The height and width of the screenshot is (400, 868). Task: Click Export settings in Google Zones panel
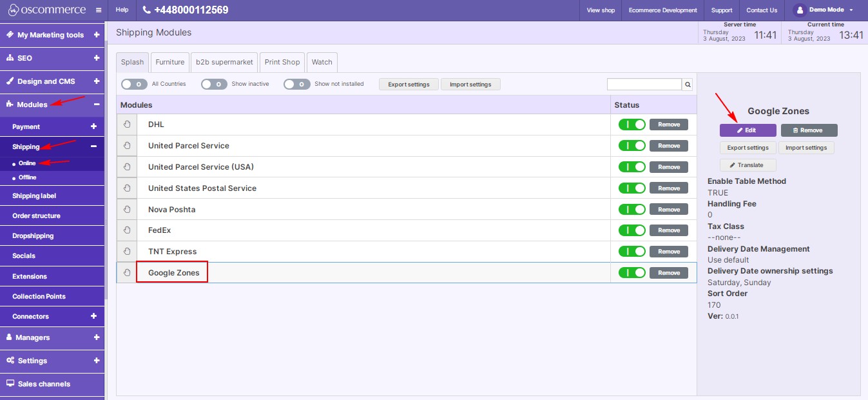click(748, 148)
